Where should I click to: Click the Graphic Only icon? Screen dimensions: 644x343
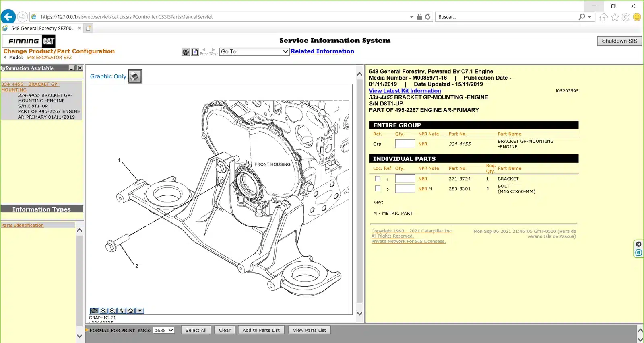(135, 76)
